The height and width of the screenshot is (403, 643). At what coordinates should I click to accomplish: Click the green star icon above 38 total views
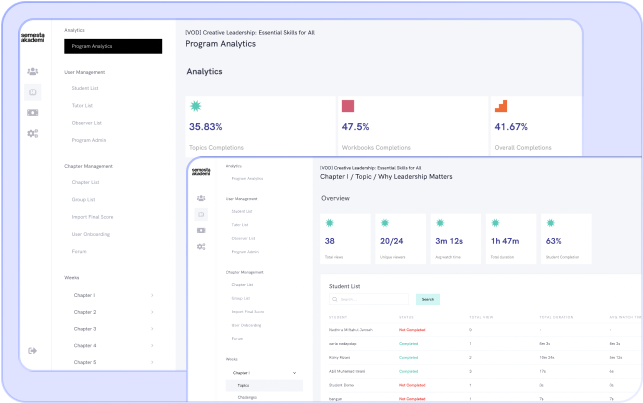(x=329, y=223)
